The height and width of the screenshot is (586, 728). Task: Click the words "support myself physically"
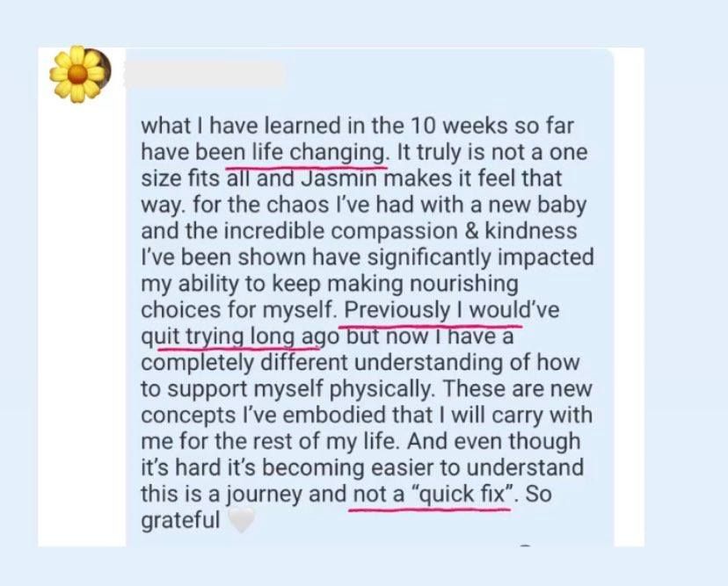tap(300, 389)
